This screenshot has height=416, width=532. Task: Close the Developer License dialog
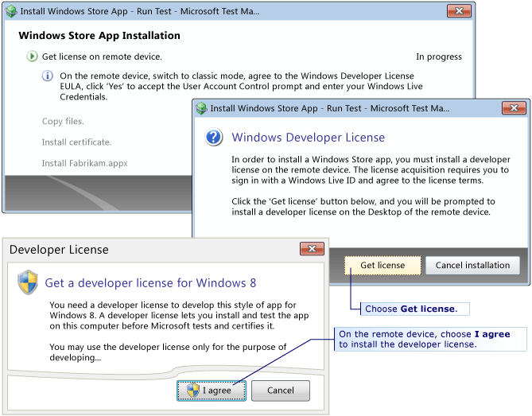click(312, 249)
